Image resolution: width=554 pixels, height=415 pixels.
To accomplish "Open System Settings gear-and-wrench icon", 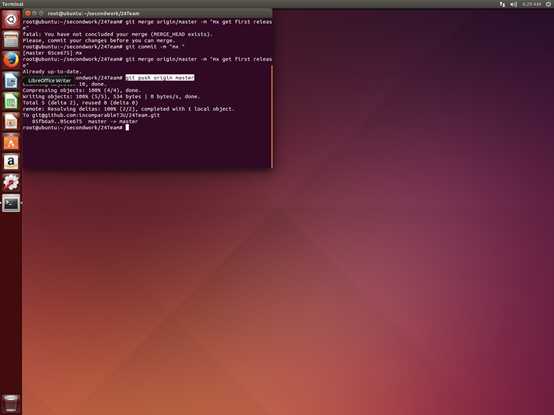I will (x=11, y=183).
